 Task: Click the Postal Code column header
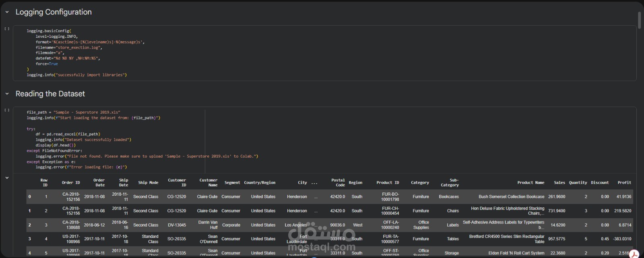(338, 182)
